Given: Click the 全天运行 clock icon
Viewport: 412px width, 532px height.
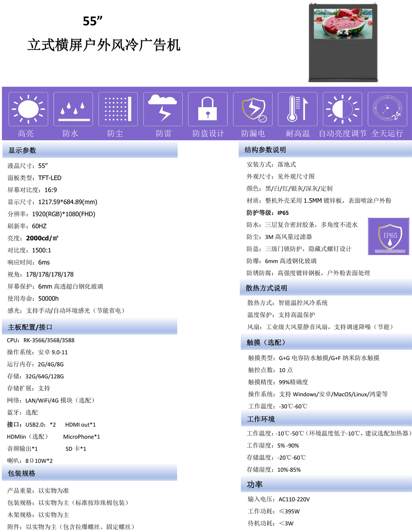Looking at the screenshot, I should pyautogui.click(x=387, y=108).
